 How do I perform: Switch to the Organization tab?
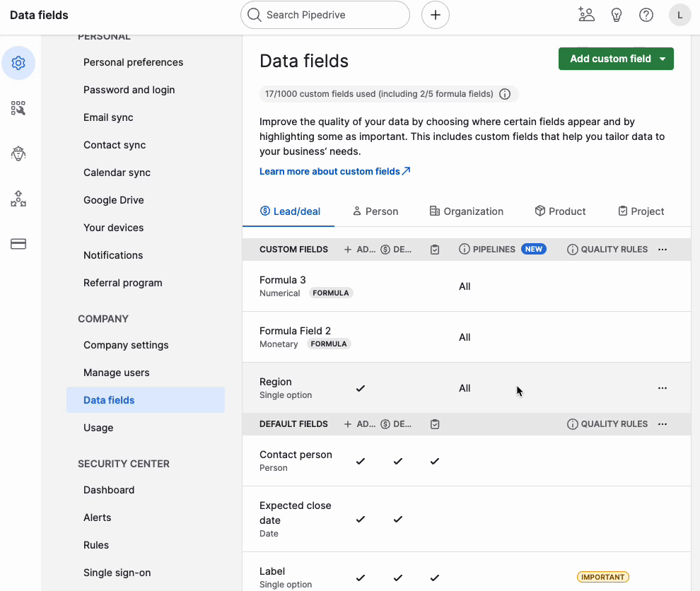(x=467, y=211)
